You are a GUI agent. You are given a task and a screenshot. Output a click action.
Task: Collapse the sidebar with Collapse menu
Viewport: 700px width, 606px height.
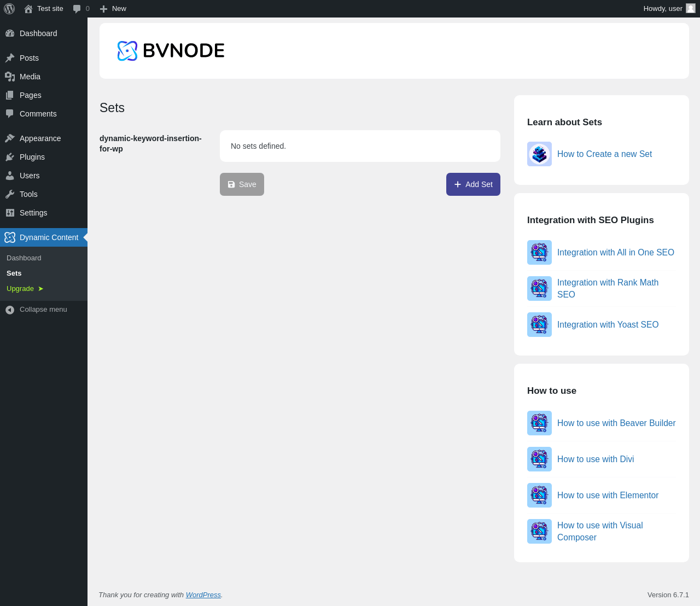click(x=44, y=310)
